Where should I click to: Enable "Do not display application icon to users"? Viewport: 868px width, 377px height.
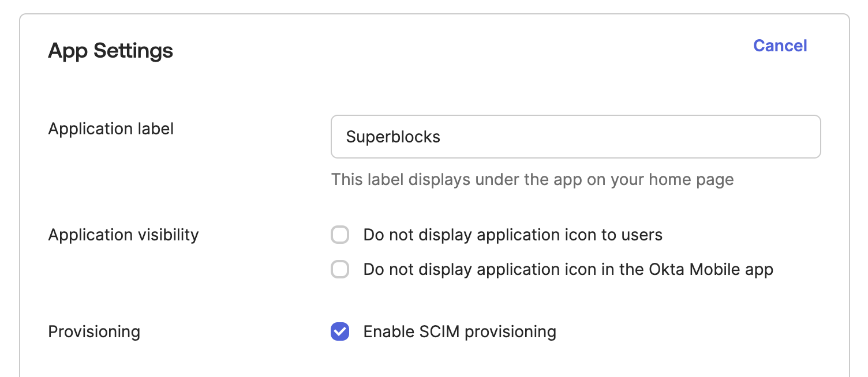pos(340,235)
